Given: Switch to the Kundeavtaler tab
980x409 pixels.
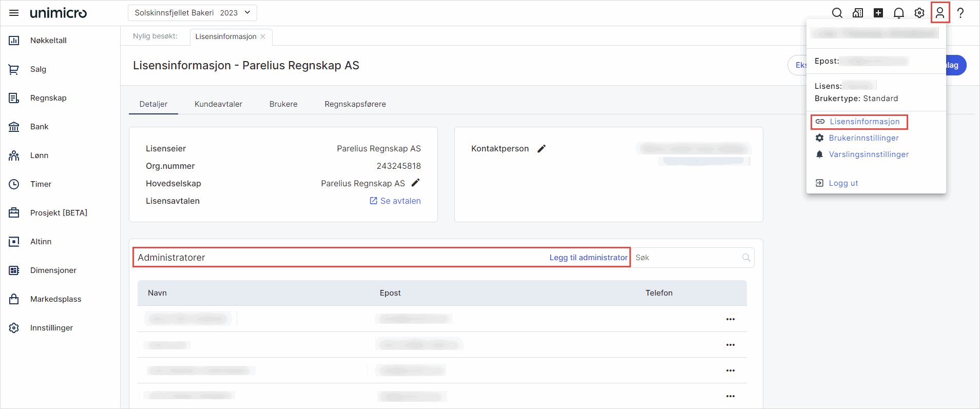Looking at the screenshot, I should 218,104.
